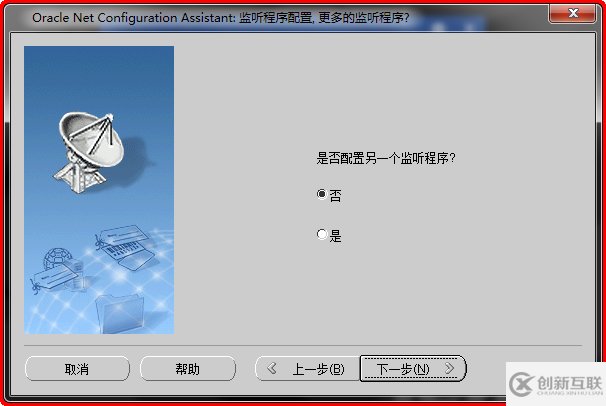
Task: Open help with the 帮助 button
Action: point(188,369)
